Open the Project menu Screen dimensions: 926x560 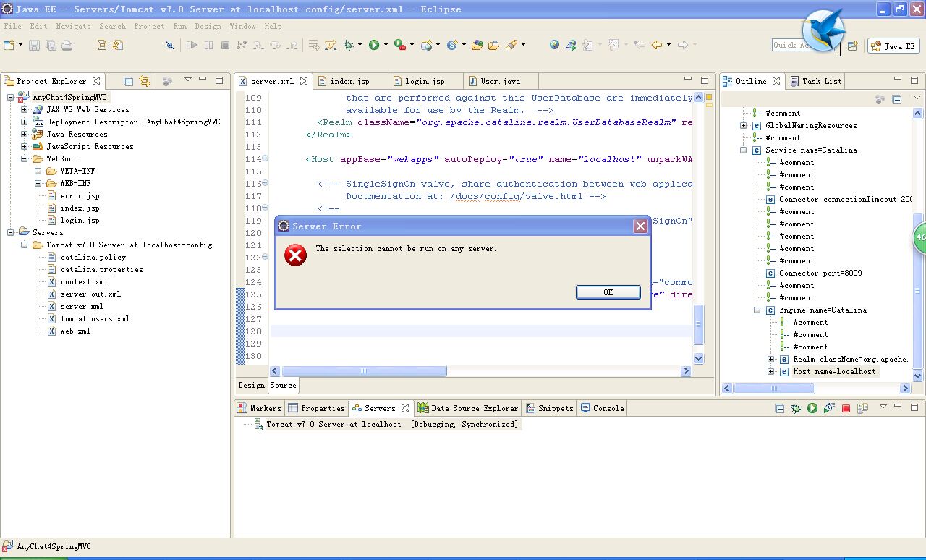click(149, 26)
